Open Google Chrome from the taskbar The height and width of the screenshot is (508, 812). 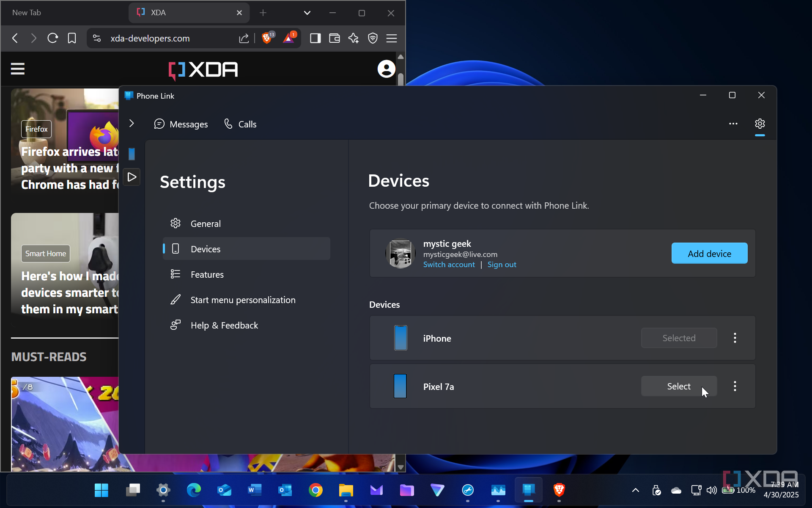[315, 490]
